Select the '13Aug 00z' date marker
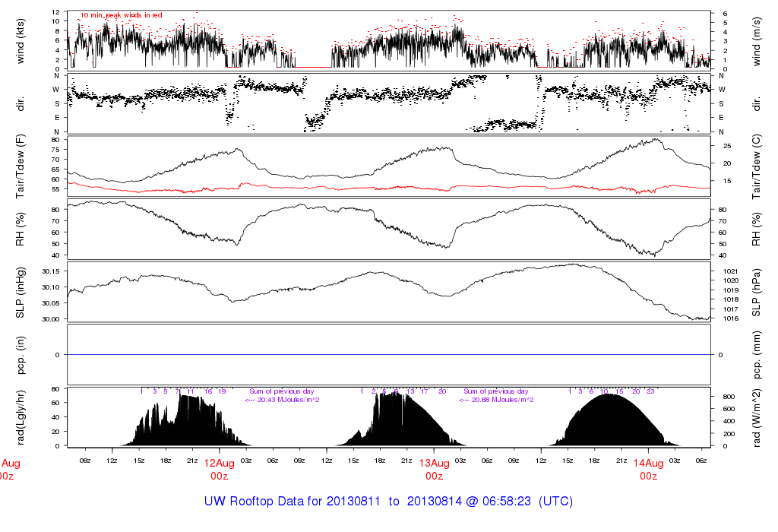Image resolution: width=778 pixels, height=532 pixels. pyautogui.click(x=434, y=469)
